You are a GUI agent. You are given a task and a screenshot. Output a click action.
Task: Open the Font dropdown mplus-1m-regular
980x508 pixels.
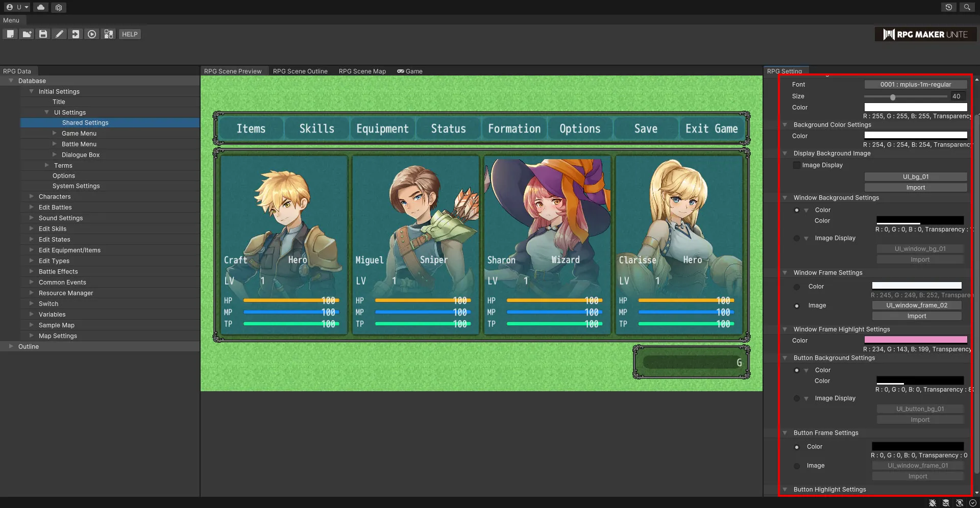[915, 85]
